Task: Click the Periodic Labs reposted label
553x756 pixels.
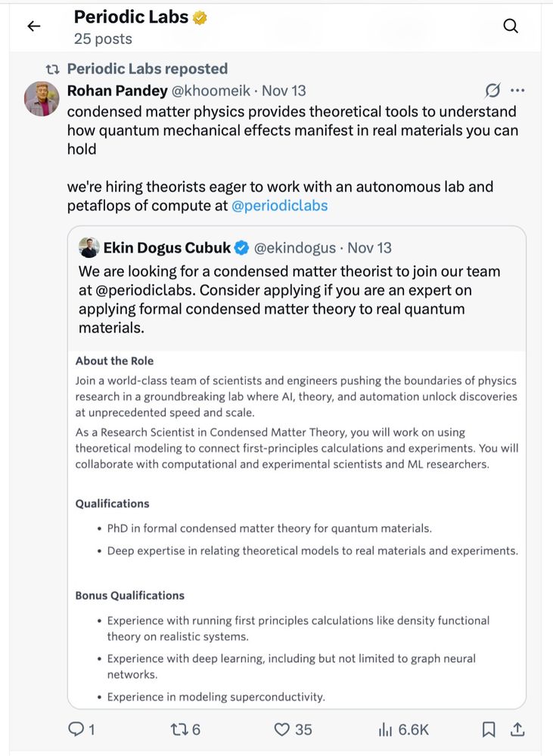Action: click(147, 69)
